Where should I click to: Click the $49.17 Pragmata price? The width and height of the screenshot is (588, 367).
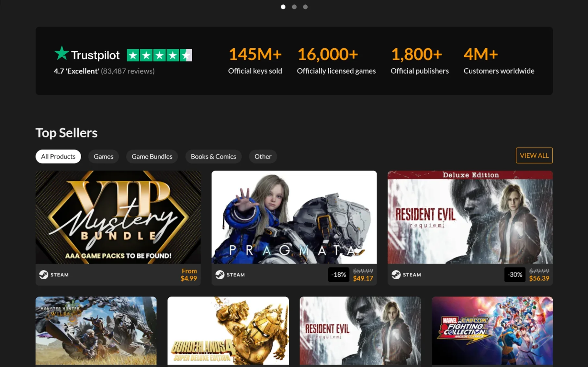363,278
